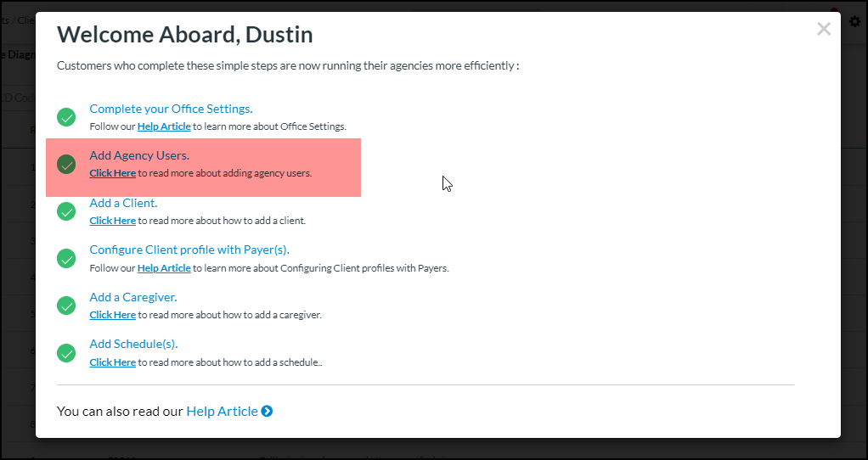Follow the Add a Caregiver link

click(133, 297)
